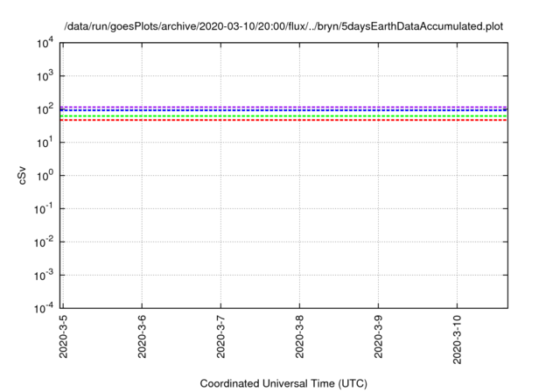Viewport: 560px width, 392px height.
Task: Click the 2020-3-6 date tick label
Action: [x=142, y=336]
